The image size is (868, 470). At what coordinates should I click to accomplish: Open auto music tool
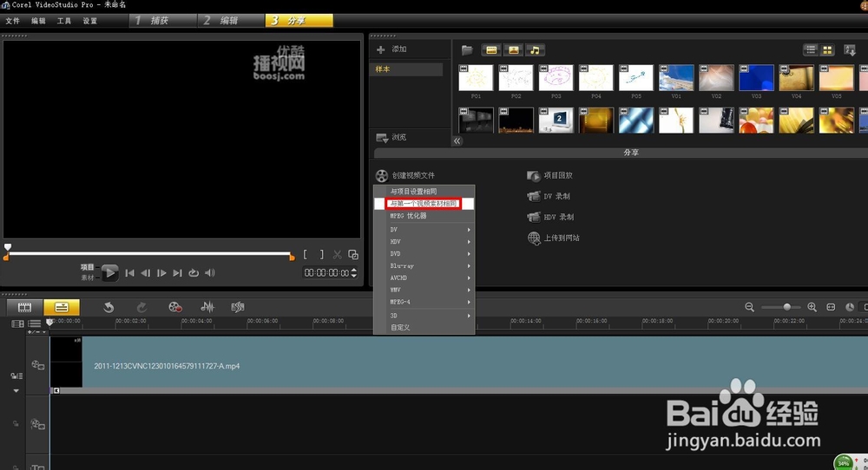click(x=238, y=308)
